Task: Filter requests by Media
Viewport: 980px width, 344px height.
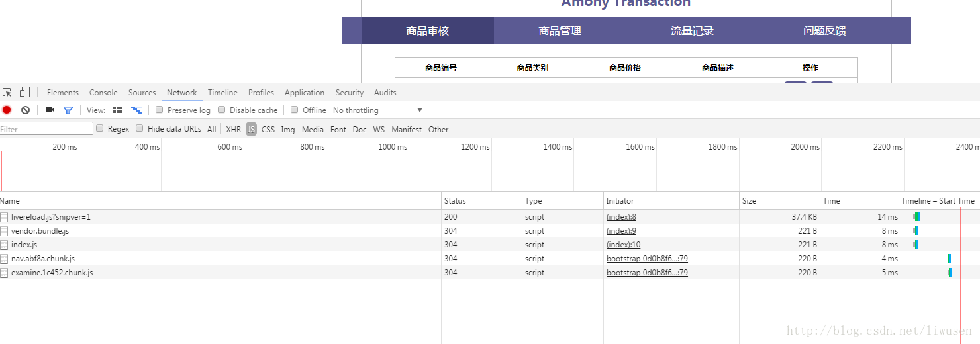Action: tap(313, 130)
